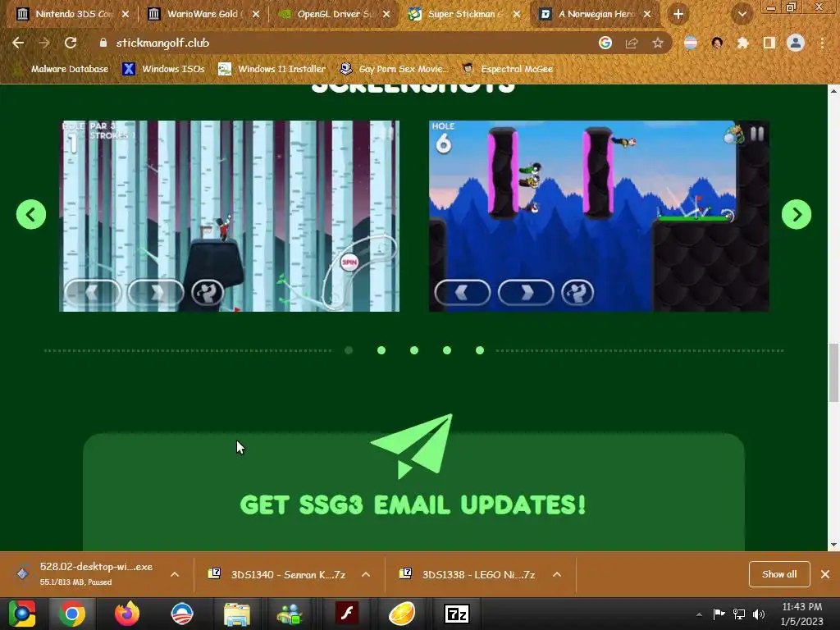Viewport: 840px width, 630px height.
Task: Click the Google icon in address bar
Action: (x=605, y=43)
